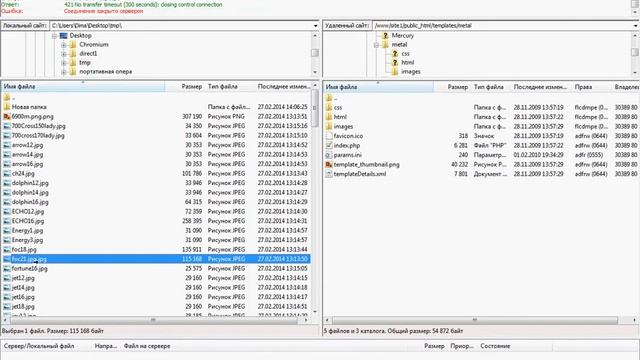640x360 pixels.
Task: Select the file dolphin16.jpg
Action: pos(30,202)
